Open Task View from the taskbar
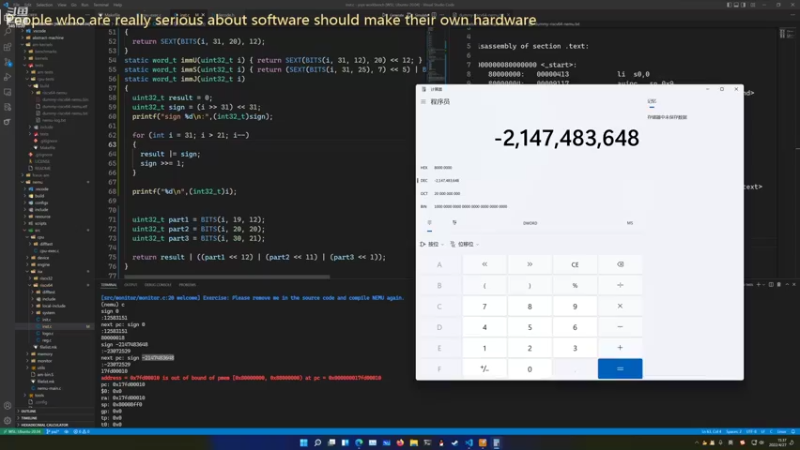Viewport: 800px width, 450px height. coord(331,443)
